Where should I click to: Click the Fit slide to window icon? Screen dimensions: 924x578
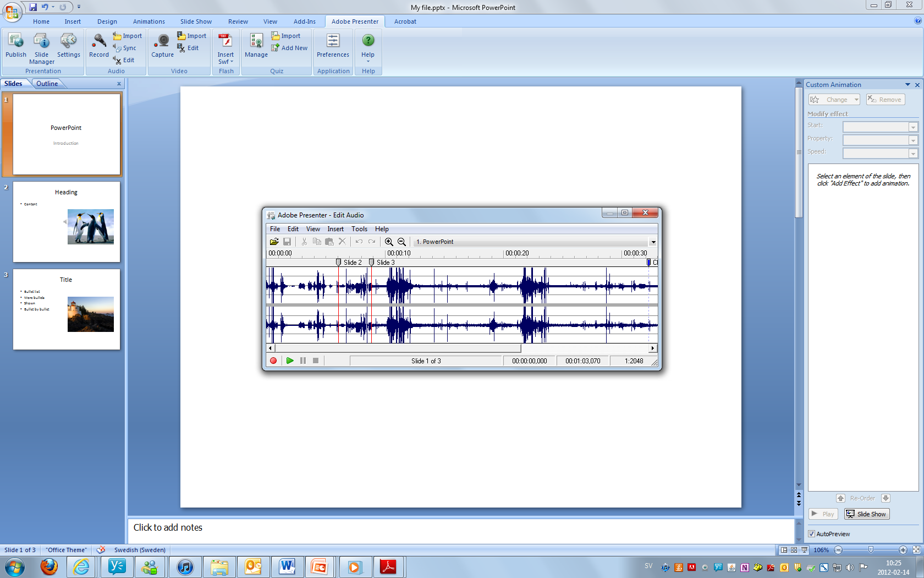[916, 550]
